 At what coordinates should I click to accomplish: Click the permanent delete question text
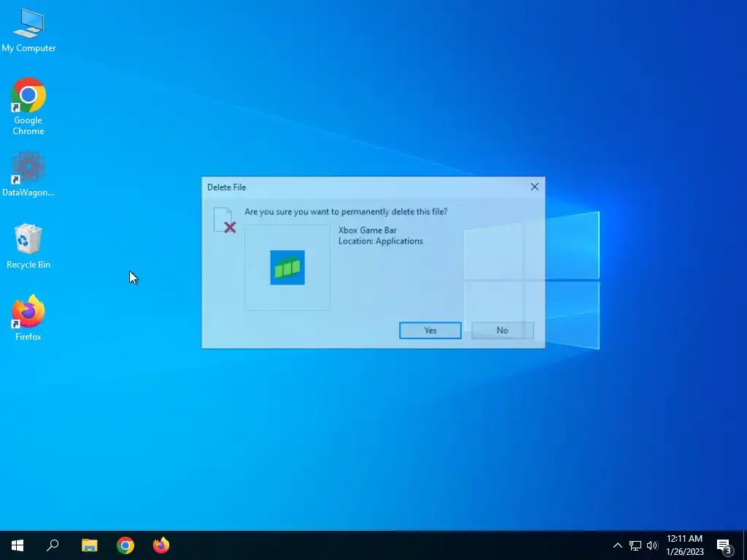346,212
